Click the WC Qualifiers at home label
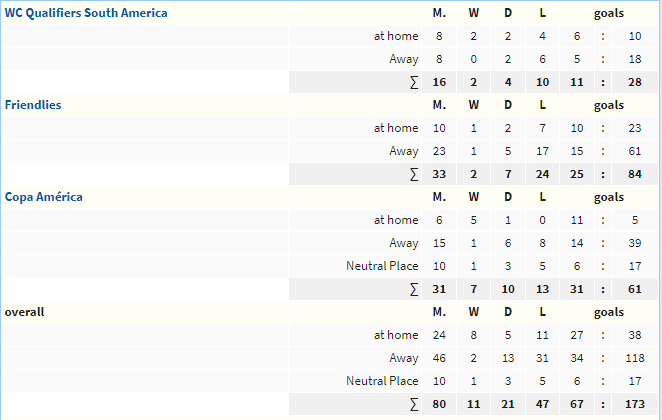The width and height of the screenshot is (662, 420). click(396, 36)
